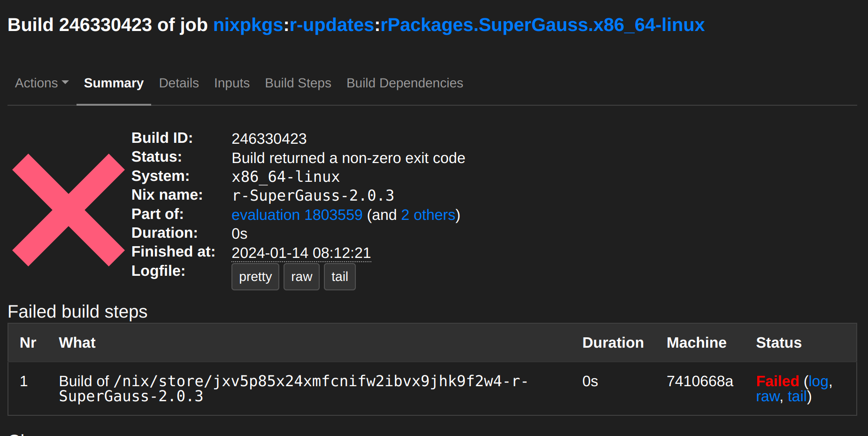Click the summary Duration value 0s
The height and width of the screenshot is (436, 868).
point(239,234)
